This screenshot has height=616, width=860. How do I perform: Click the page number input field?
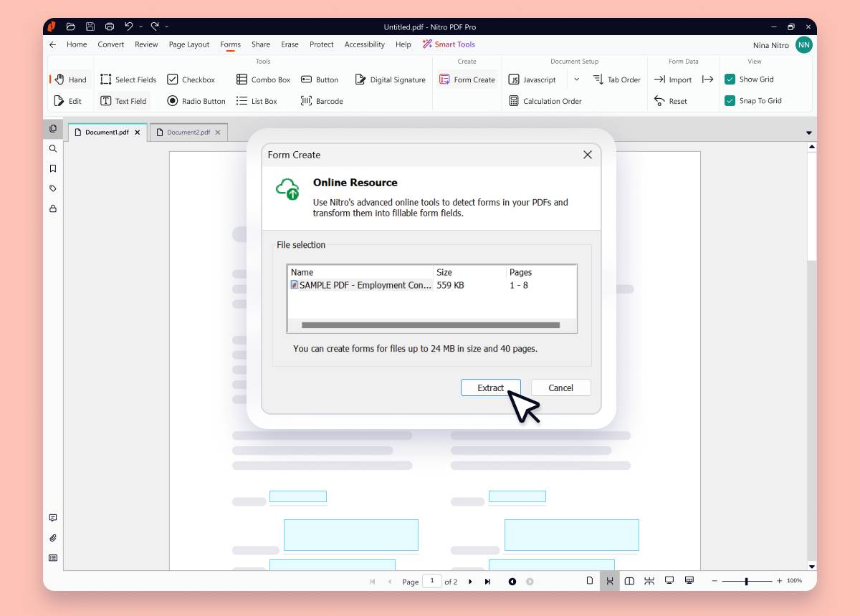(x=432, y=581)
